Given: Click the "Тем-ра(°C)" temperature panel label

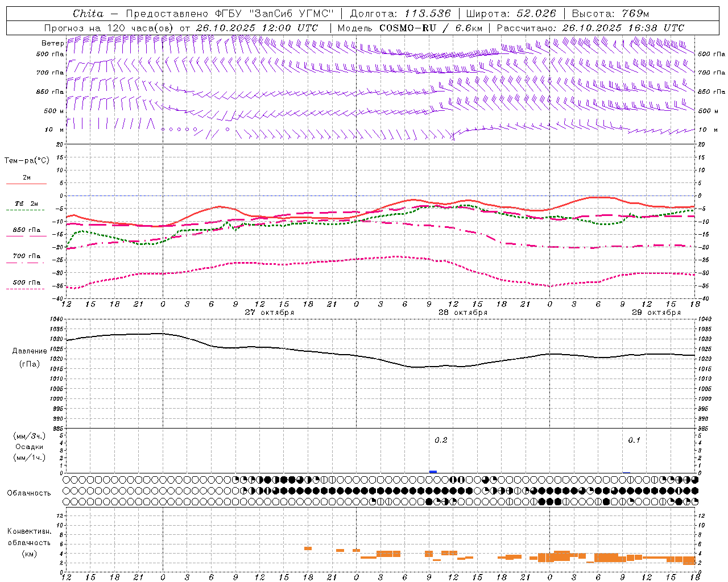Looking at the screenshot, I should [27, 161].
